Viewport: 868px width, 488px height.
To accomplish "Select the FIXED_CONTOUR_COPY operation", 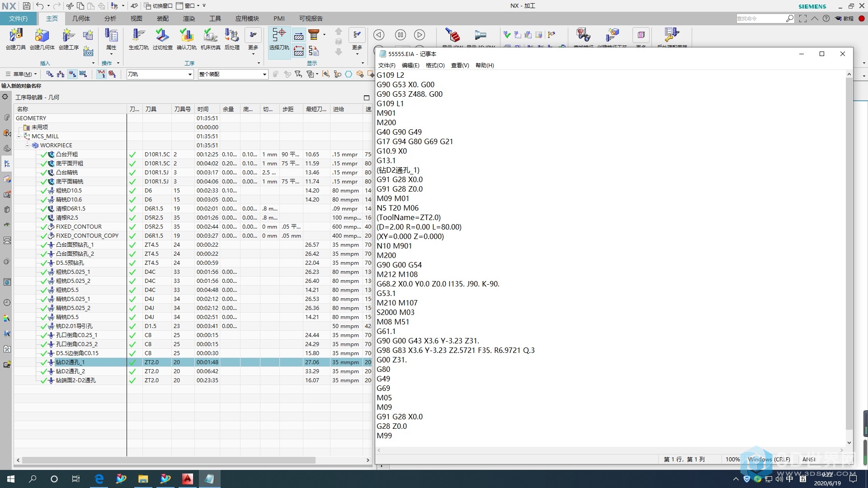I will (87, 235).
